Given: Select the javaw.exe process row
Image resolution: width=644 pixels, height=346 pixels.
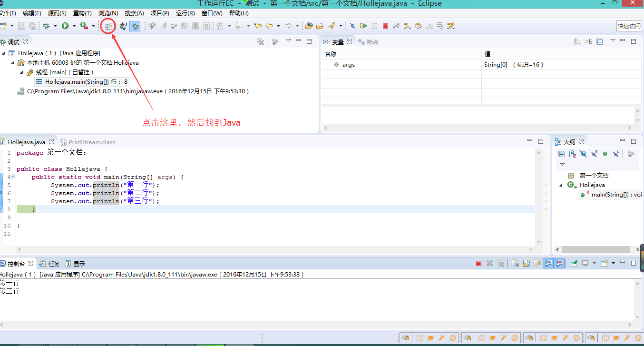Looking at the screenshot, I should tap(133, 91).
